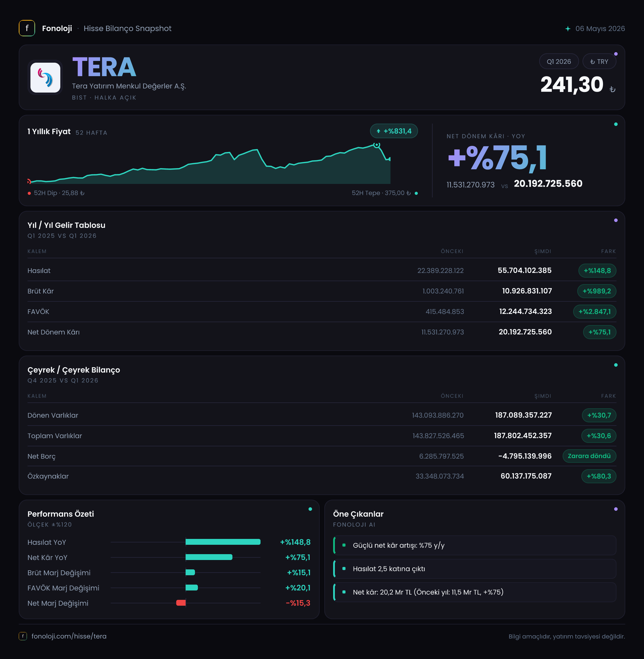Click the up-arrow icon in +%831,4 badge
644x659 pixels.
378,131
